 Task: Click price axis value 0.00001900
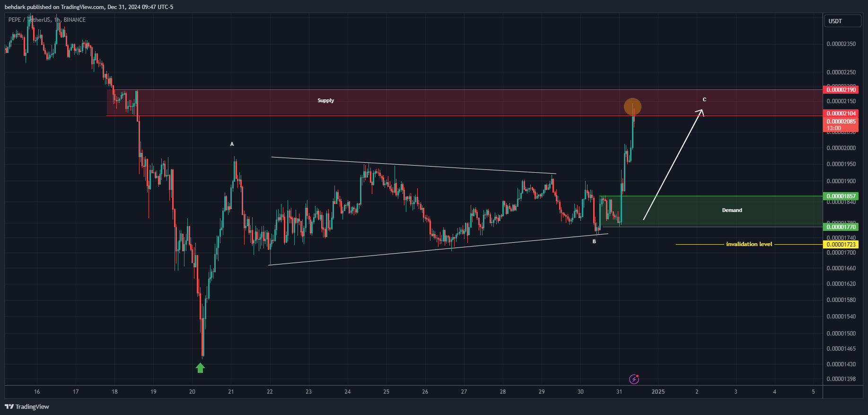[x=841, y=181]
